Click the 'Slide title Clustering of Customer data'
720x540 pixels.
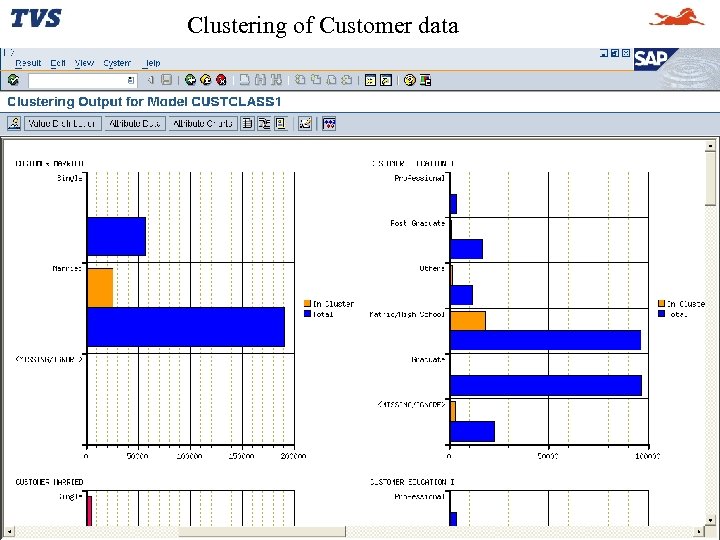click(x=323, y=25)
